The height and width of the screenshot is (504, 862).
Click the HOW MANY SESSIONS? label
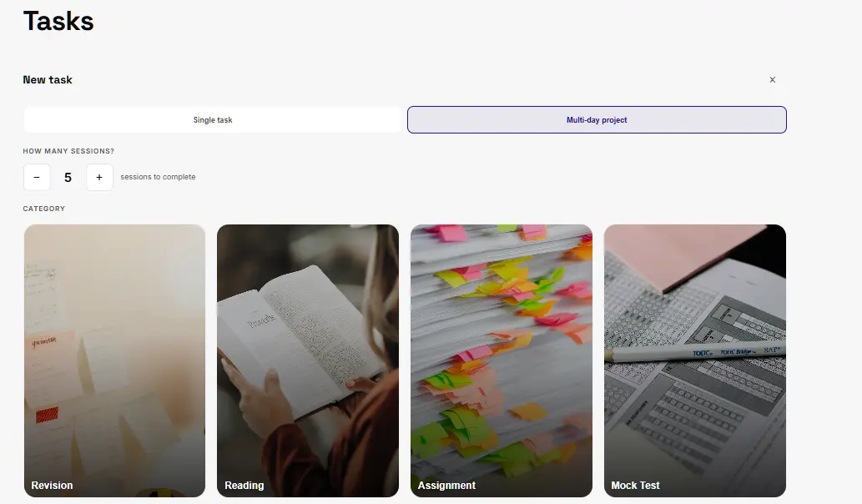coord(68,151)
